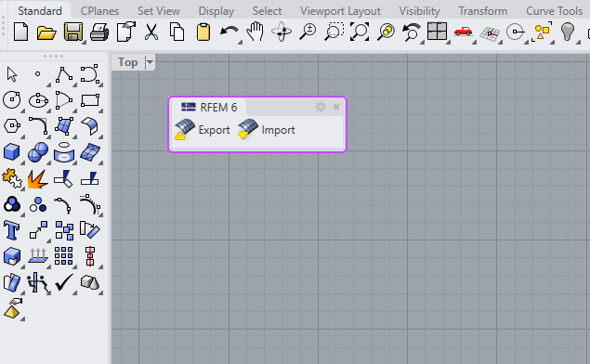Select the arrow pointer tool in sidebar
This screenshot has height=364, width=590.
[12, 74]
